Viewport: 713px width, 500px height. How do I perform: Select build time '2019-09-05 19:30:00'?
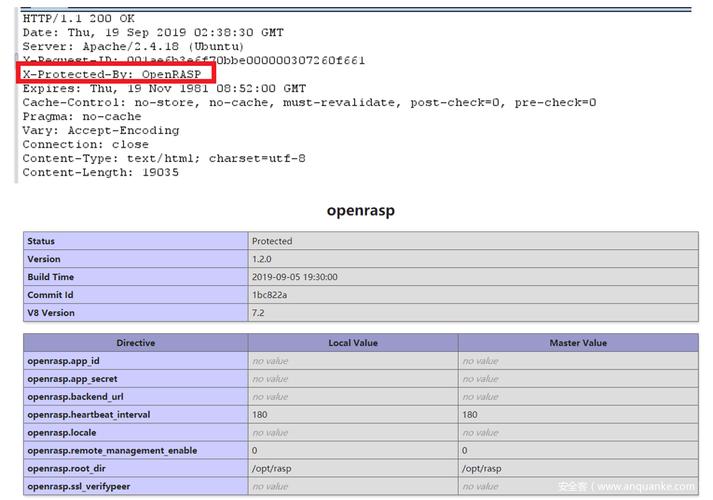(x=295, y=277)
